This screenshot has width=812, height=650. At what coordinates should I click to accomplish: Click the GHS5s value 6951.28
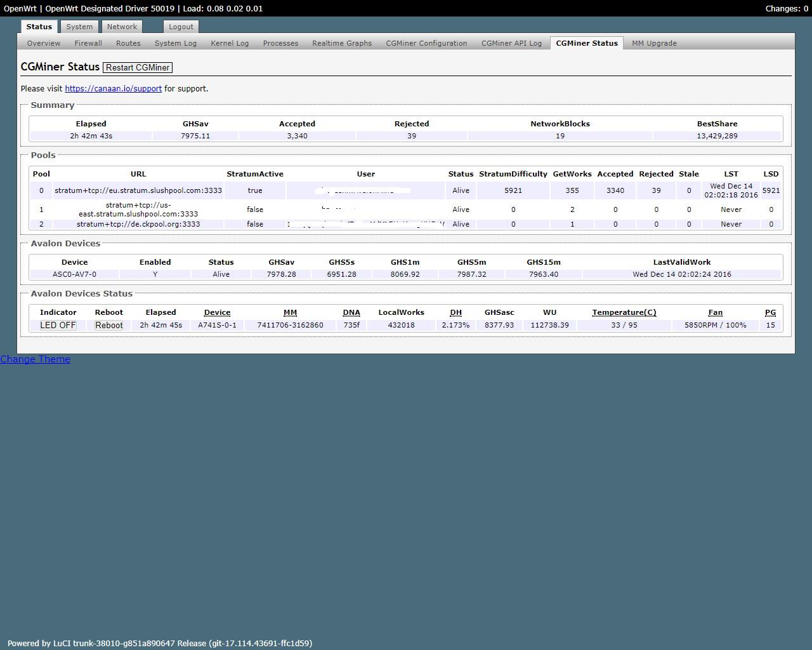[x=341, y=274]
